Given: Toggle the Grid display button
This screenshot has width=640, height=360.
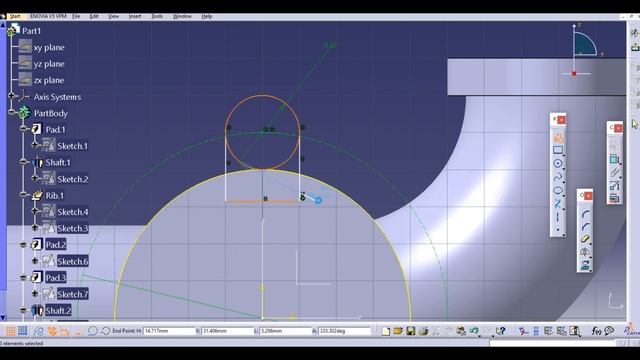Looking at the screenshot, I should (x=11, y=331).
